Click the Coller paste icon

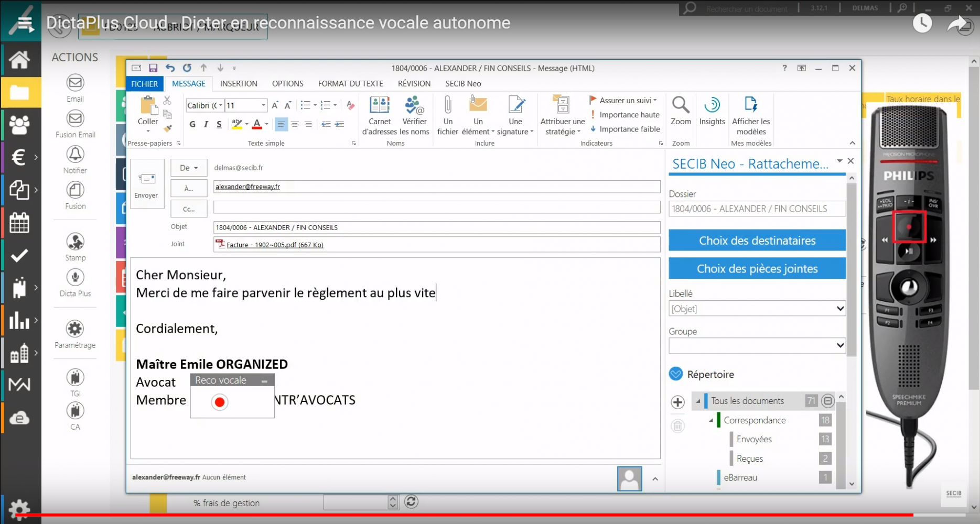coord(148,105)
